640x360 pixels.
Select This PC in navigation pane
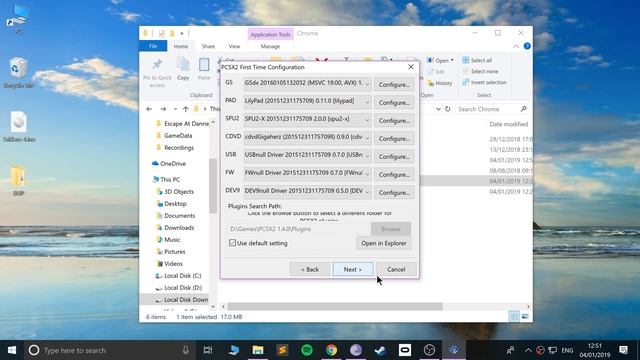tap(166, 179)
